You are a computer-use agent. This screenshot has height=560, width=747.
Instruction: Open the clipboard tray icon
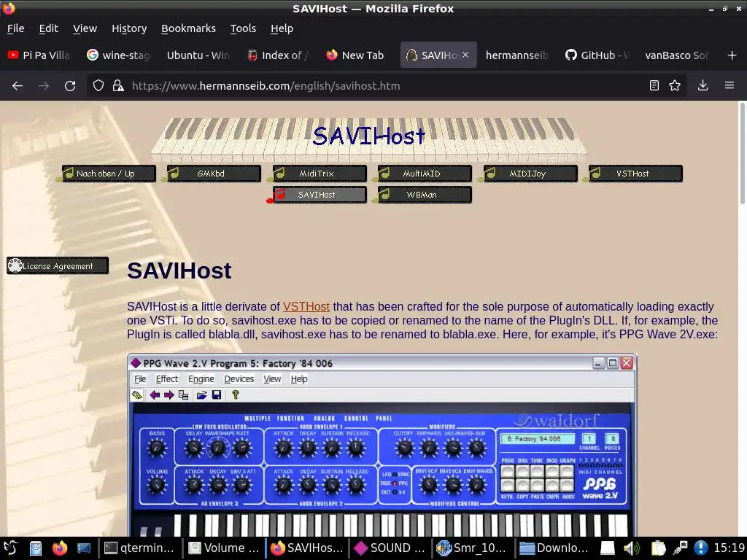point(658,548)
